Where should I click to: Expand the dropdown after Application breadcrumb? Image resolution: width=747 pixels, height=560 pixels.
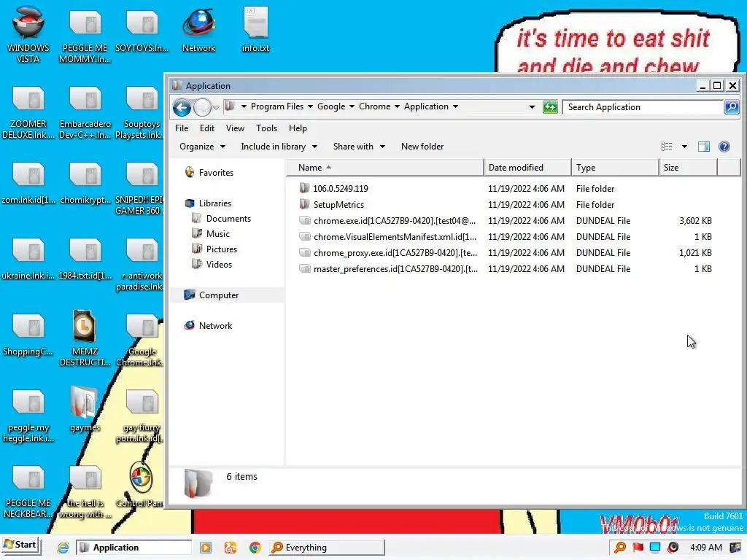tap(455, 106)
